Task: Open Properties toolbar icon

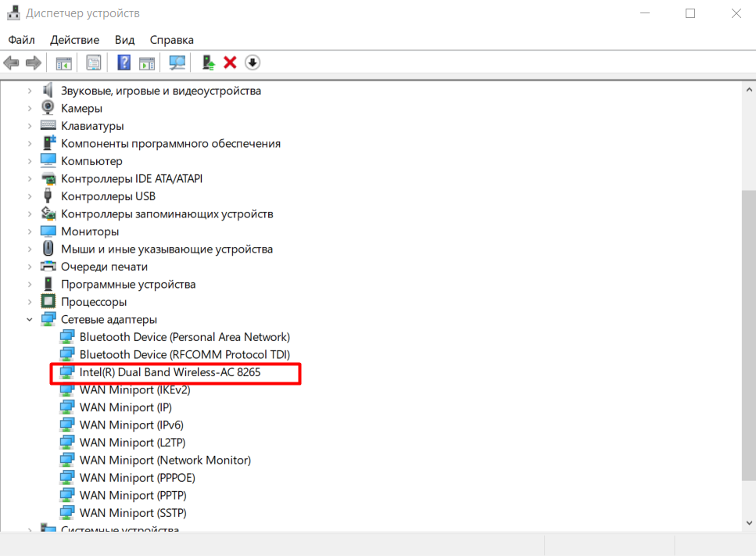Action: [94, 63]
